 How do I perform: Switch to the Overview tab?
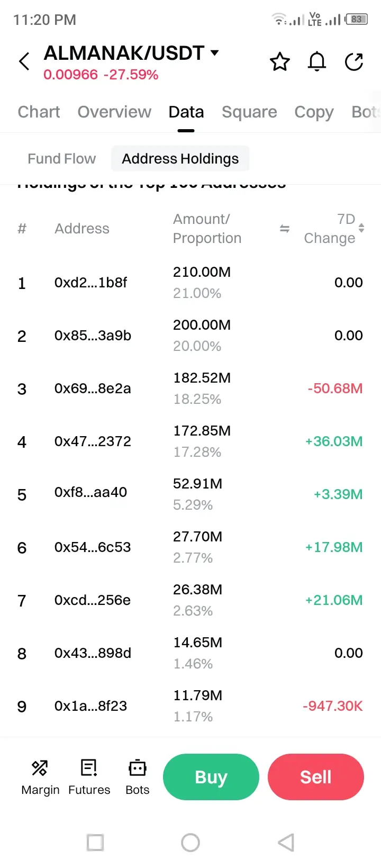coord(114,112)
